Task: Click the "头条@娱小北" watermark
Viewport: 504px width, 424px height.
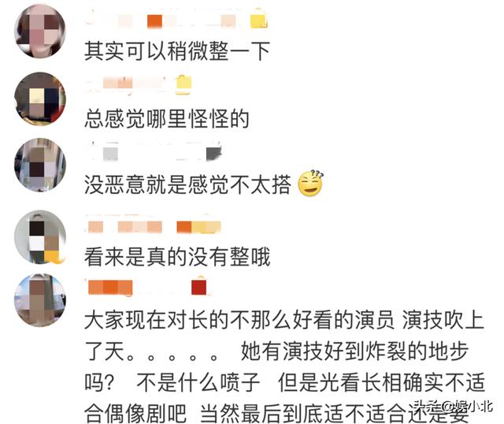Action: click(x=453, y=406)
